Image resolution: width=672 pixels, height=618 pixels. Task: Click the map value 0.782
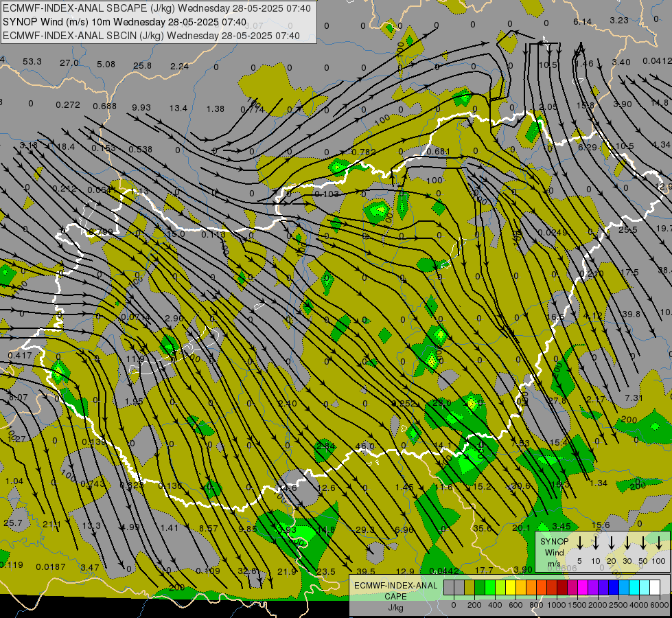pos(363,152)
